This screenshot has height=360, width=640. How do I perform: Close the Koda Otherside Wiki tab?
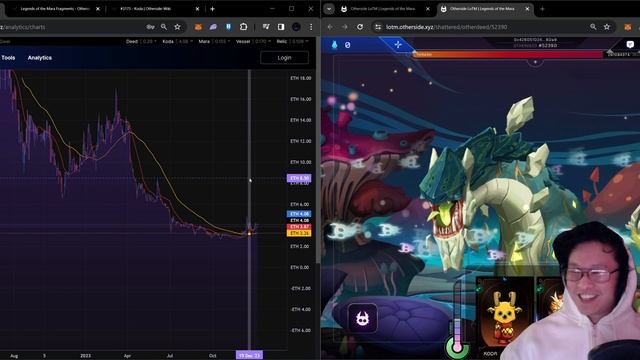pos(198,9)
